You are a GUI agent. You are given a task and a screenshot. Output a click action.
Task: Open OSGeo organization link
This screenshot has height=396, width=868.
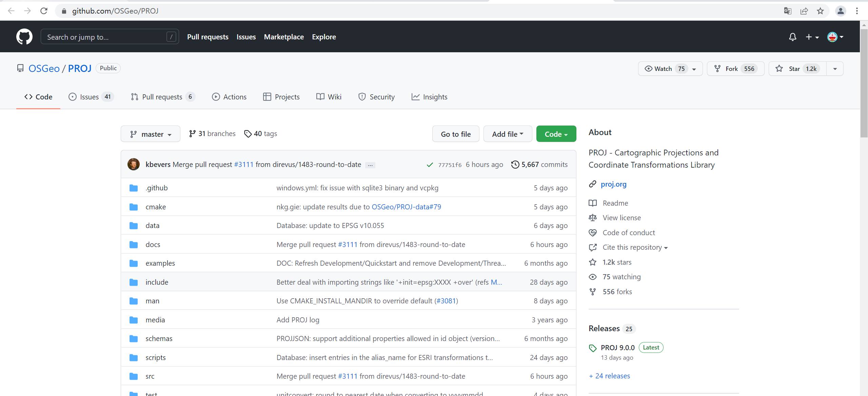tap(44, 69)
